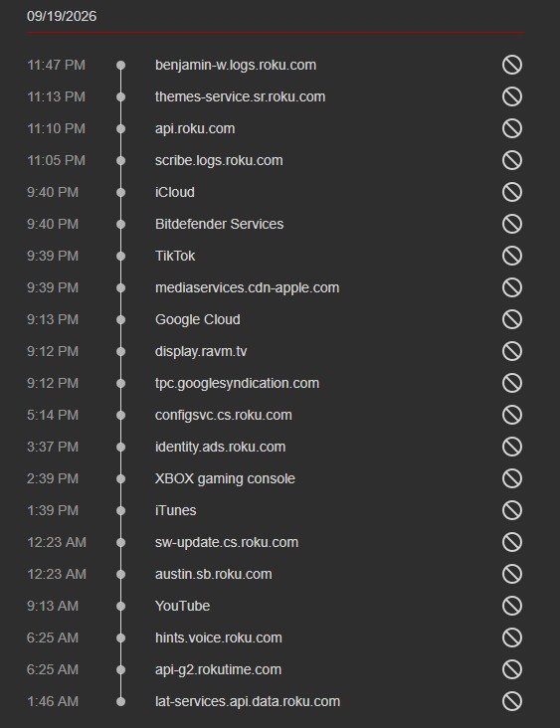Click the 1:46 AM timestamp
560x728 pixels.
point(53,701)
